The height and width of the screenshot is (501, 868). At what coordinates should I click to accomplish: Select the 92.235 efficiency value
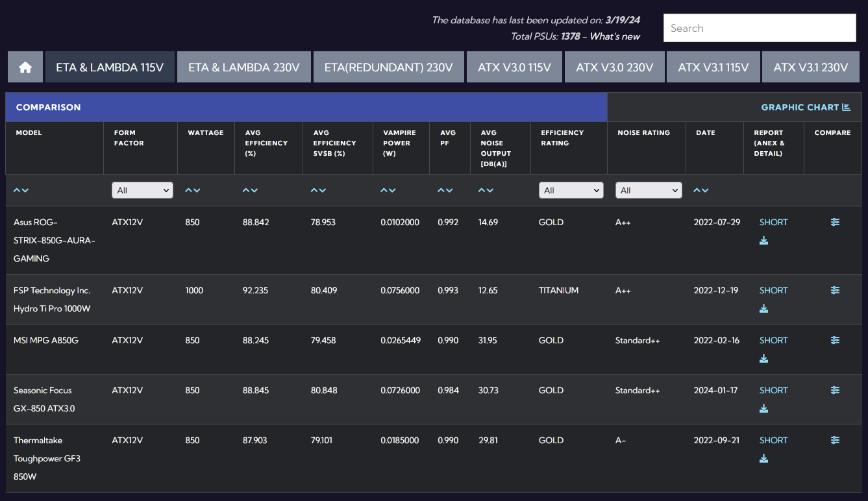[x=255, y=290]
